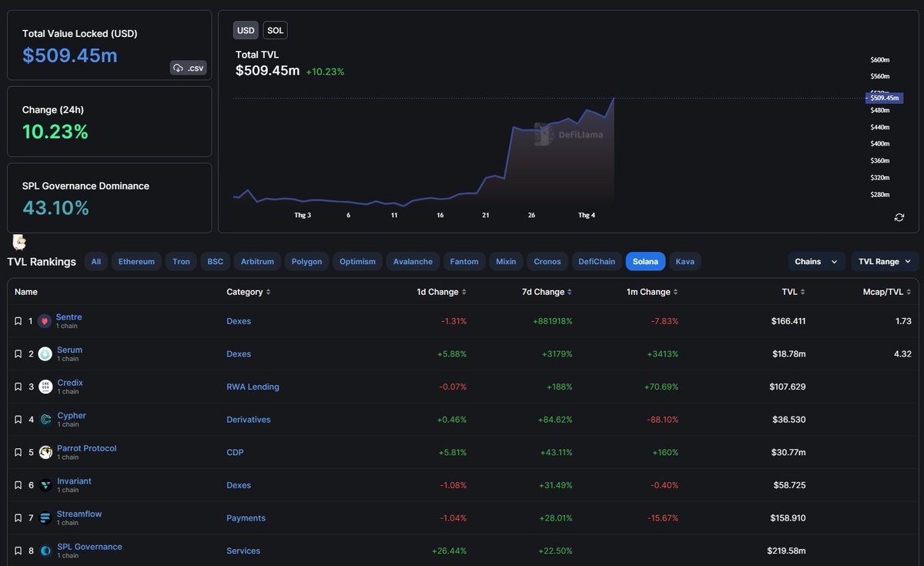Click the Sentre logo icon

click(45, 321)
